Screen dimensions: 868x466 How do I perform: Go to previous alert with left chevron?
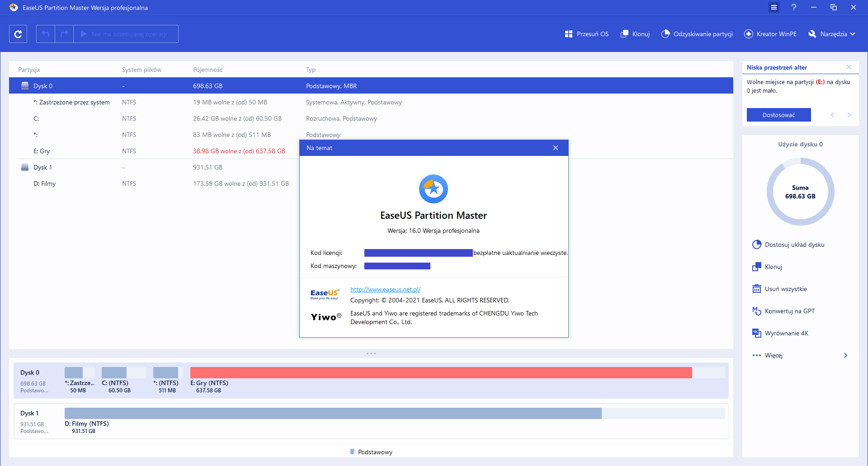(x=832, y=115)
